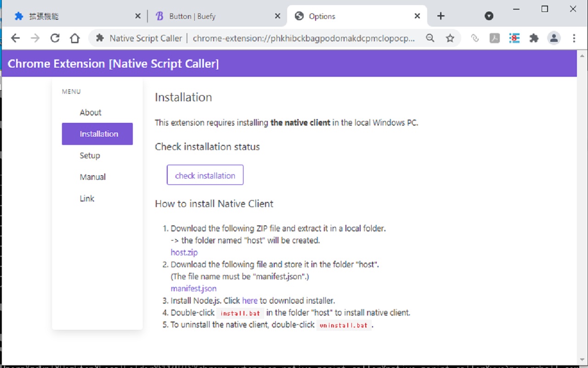Click the striped "S" extension icon
The image size is (588, 368).
pos(514,38)
